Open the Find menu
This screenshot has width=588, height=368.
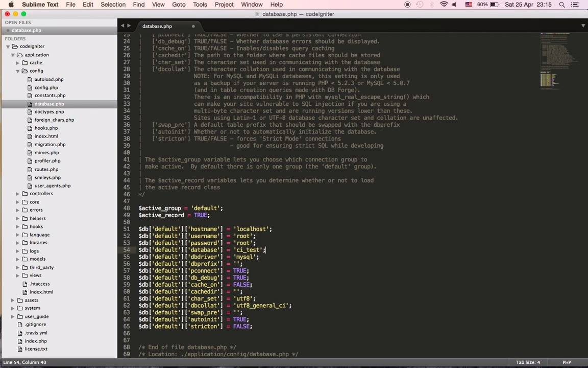pyautogui.click(x=139, y=5)
